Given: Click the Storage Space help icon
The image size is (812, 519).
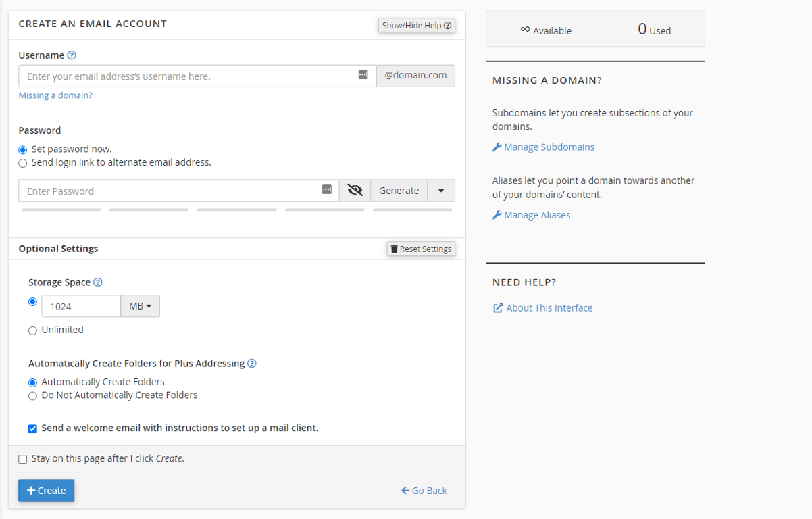Looking at the screenshot, I should click(99, 282).
